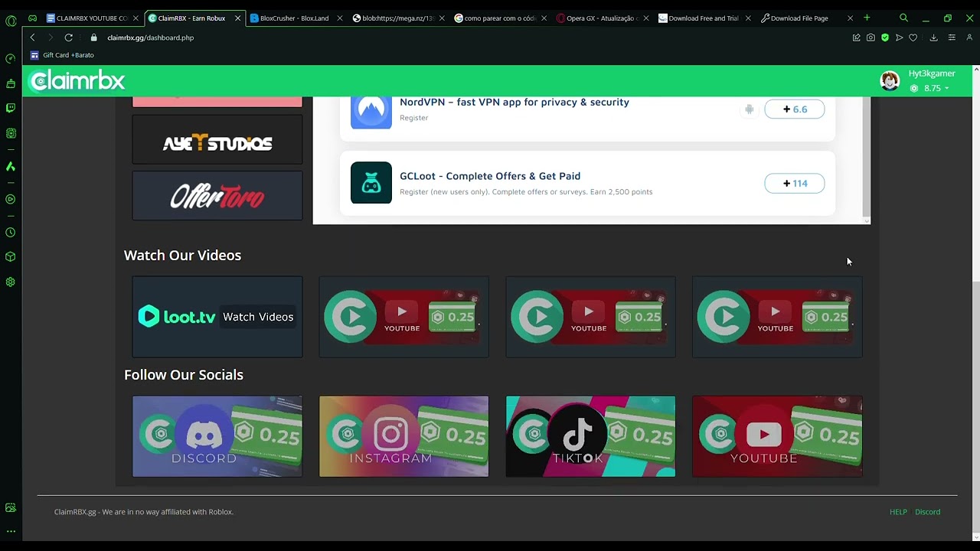Bookmark the page with the heart icon

(913, 37)
